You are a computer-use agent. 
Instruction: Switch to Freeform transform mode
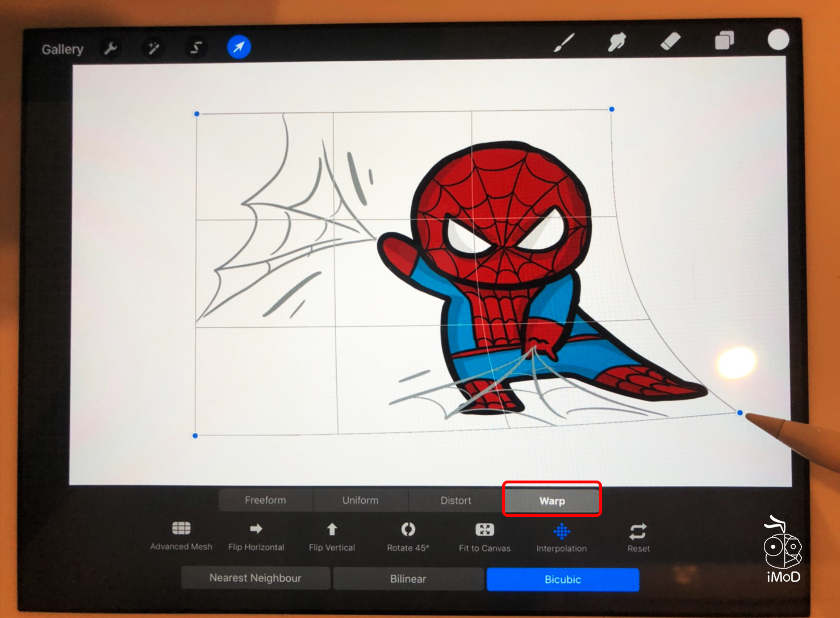(265, 500)
